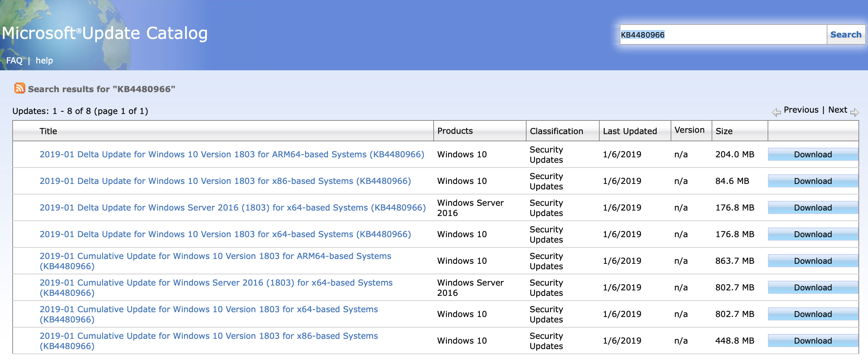868x361 pixels.
Task: Sort results by Version column
Action: pos(689,130)
